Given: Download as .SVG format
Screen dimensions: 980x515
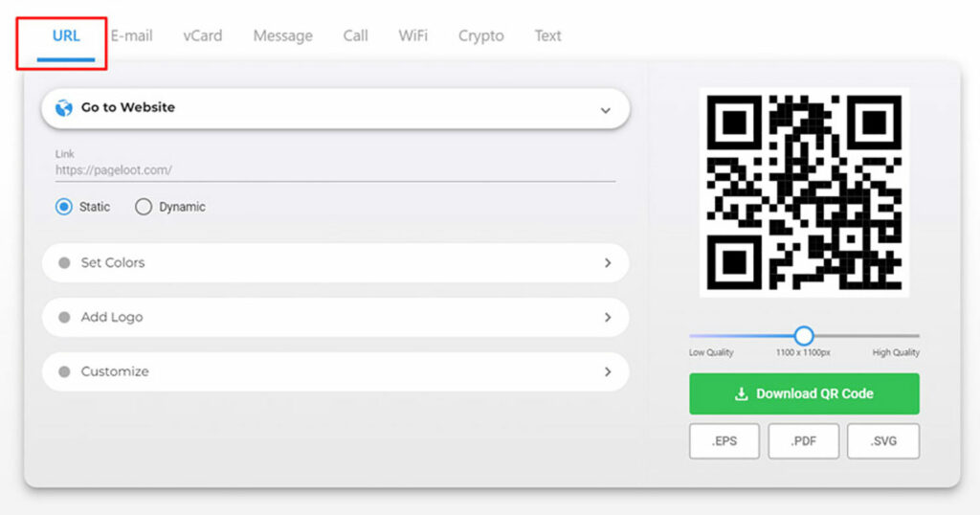Looking at the screenshot, I should click(883, 441).
